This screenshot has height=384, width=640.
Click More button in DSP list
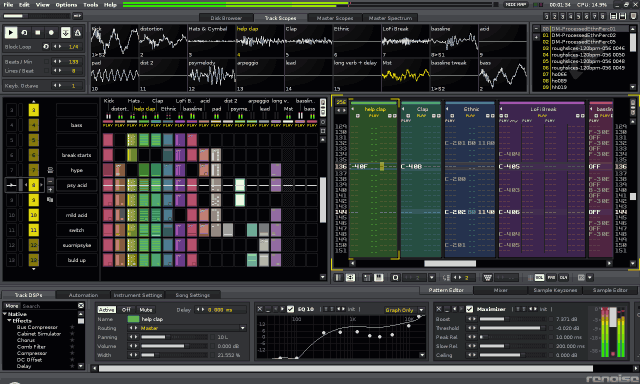12,306
